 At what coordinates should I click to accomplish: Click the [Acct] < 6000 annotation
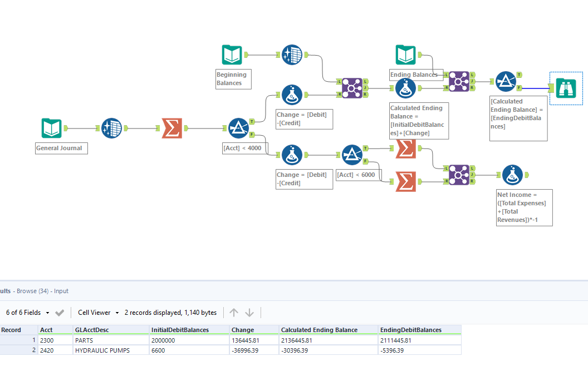pyautogui.click(x=358, y=175)
